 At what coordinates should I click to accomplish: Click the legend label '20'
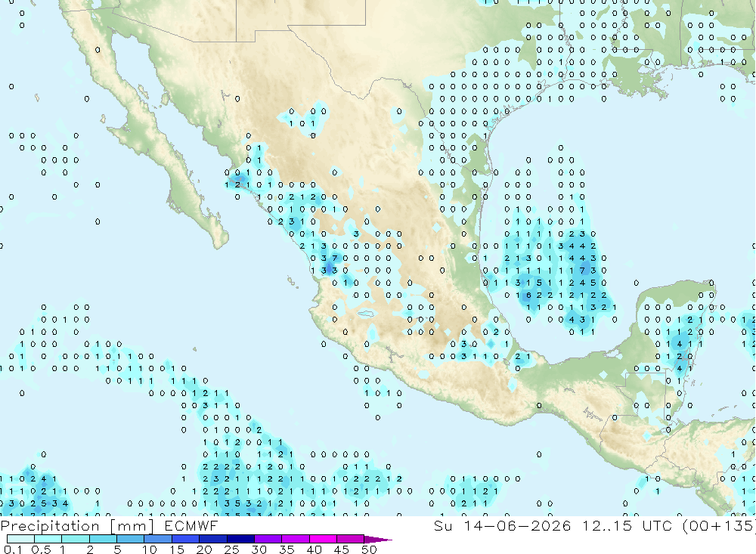(x=204, y=549)
